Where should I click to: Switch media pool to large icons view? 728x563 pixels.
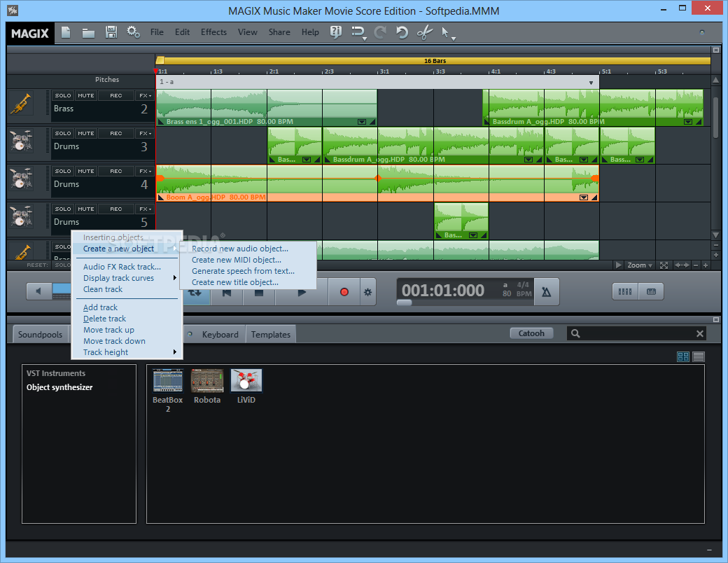click(683, 356)
